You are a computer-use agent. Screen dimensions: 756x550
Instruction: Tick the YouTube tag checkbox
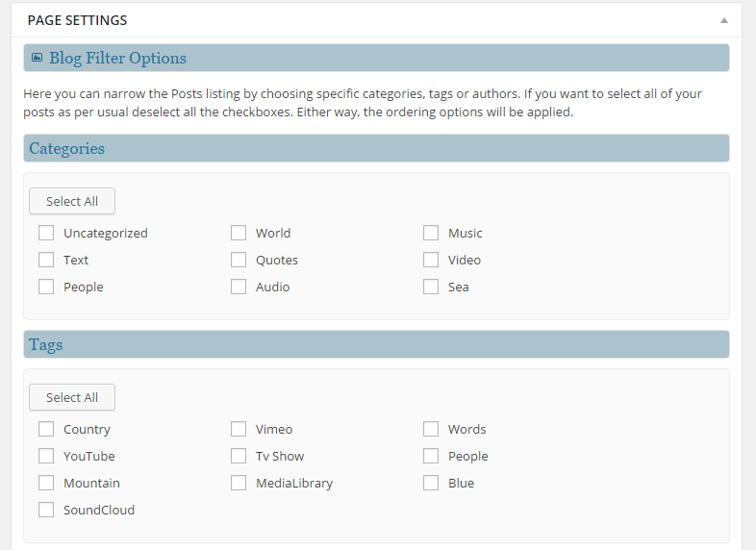coord(46,456)
